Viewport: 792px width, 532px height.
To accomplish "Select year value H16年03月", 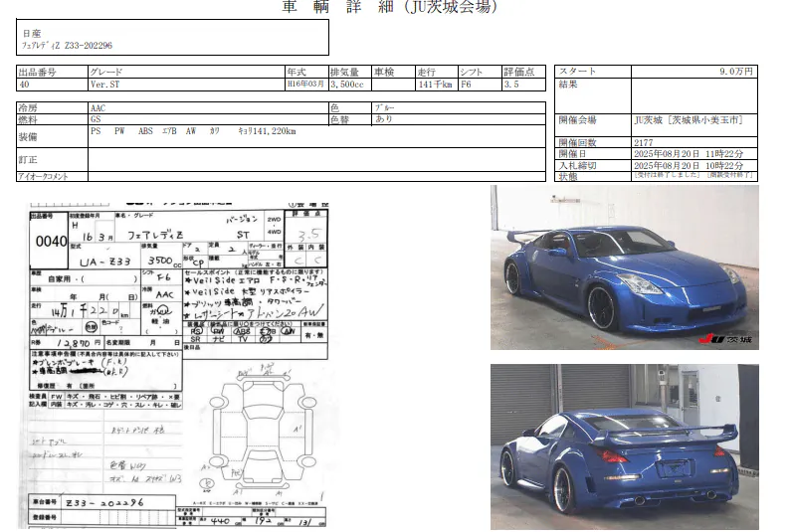I will point(305,84).
